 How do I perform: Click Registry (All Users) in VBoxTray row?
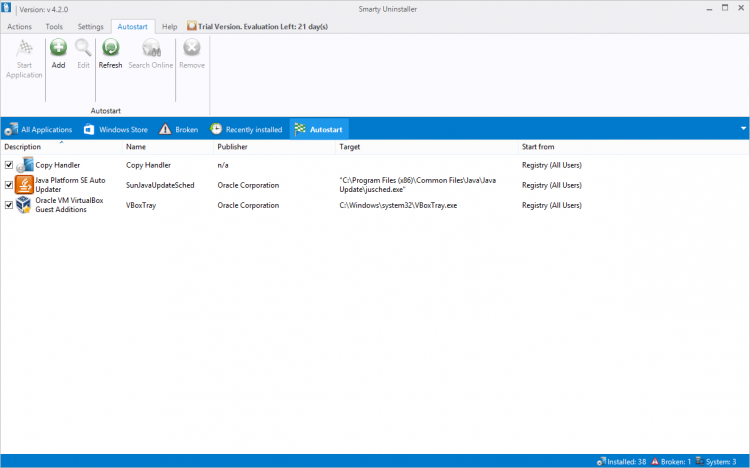point(552,205)
